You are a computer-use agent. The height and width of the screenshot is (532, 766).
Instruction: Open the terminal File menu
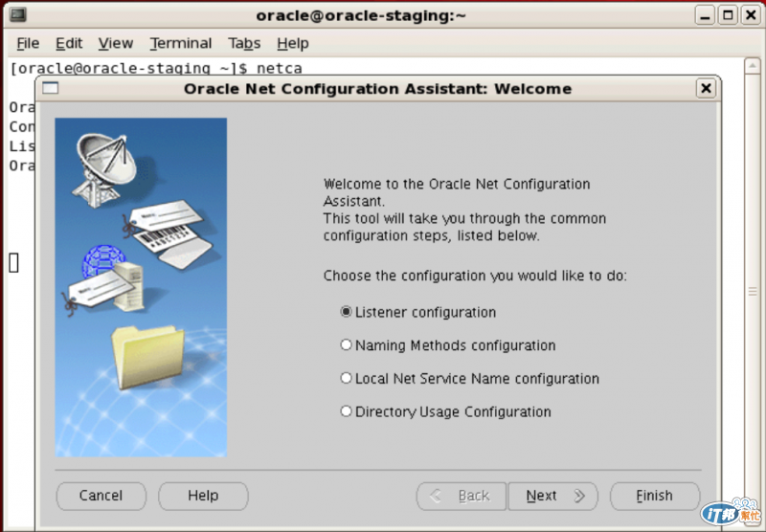pyautogui.click(x=28, y=43)
